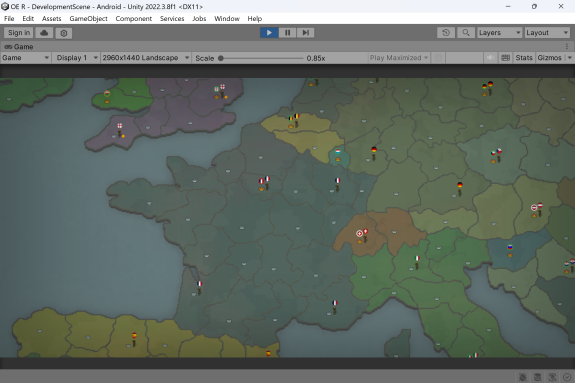Screen dimensions: 575x383
Task: Open the undo history icon
Action: coord(446,33)
